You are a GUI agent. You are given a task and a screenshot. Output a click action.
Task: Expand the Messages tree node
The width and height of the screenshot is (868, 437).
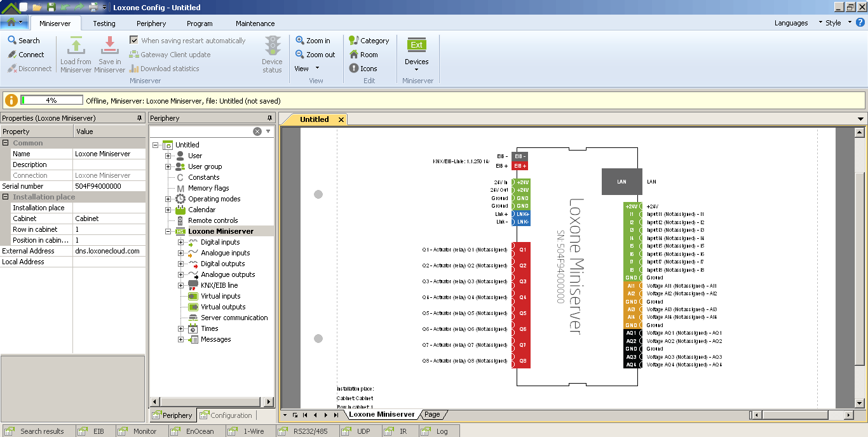tap(180, 339)
